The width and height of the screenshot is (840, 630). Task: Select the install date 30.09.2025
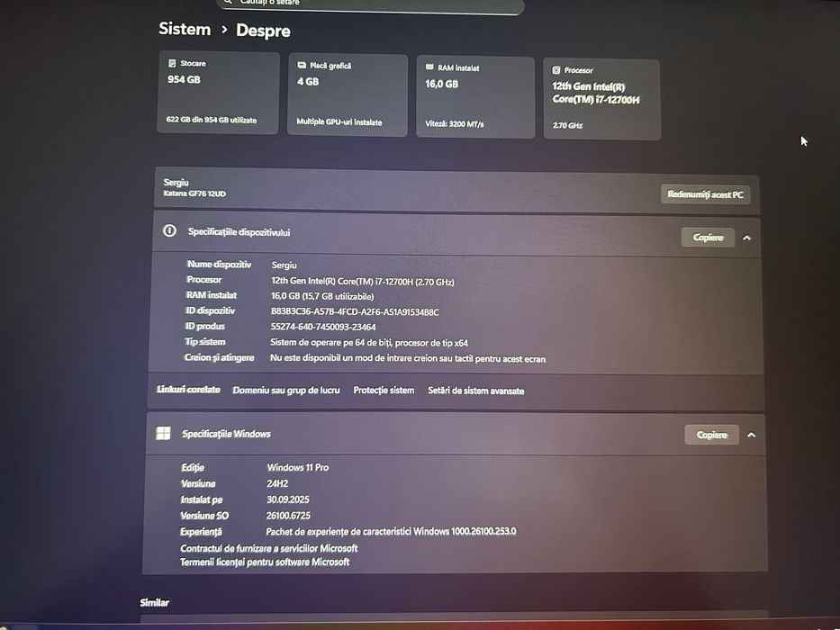[x=288, y=499]
